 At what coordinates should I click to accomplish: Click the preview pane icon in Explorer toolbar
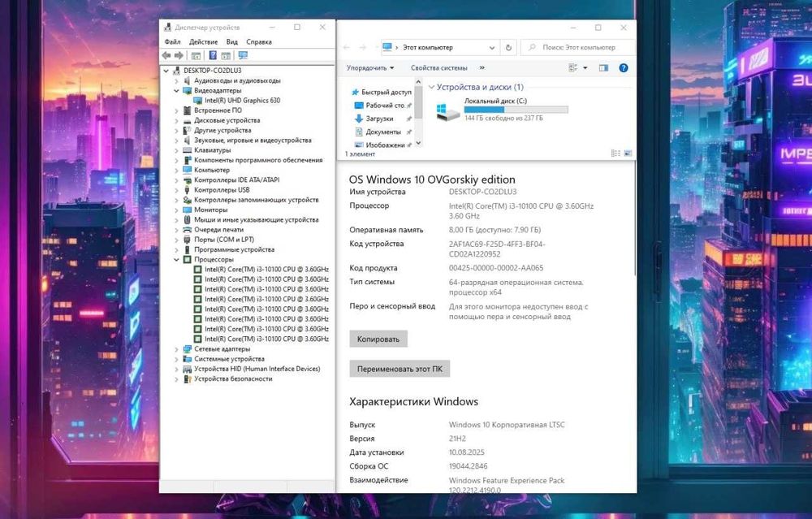603,68
